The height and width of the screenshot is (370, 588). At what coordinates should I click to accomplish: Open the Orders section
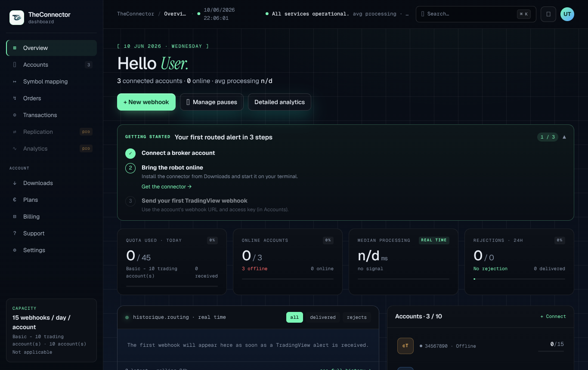[51, 98]
